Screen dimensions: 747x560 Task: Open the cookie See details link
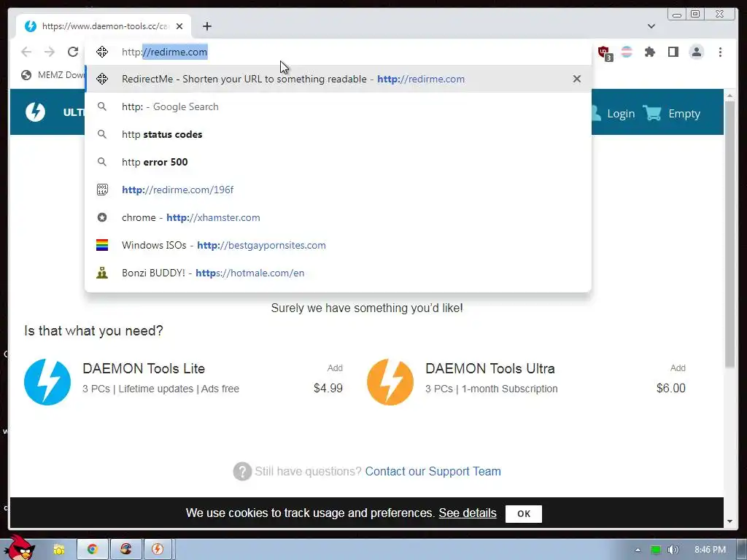coord(468,513)
